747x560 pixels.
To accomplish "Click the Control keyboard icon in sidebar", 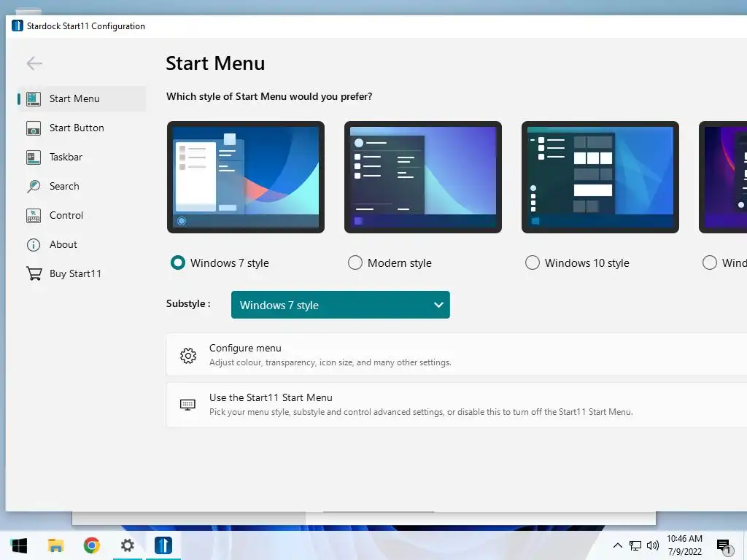I will point(34,216).
